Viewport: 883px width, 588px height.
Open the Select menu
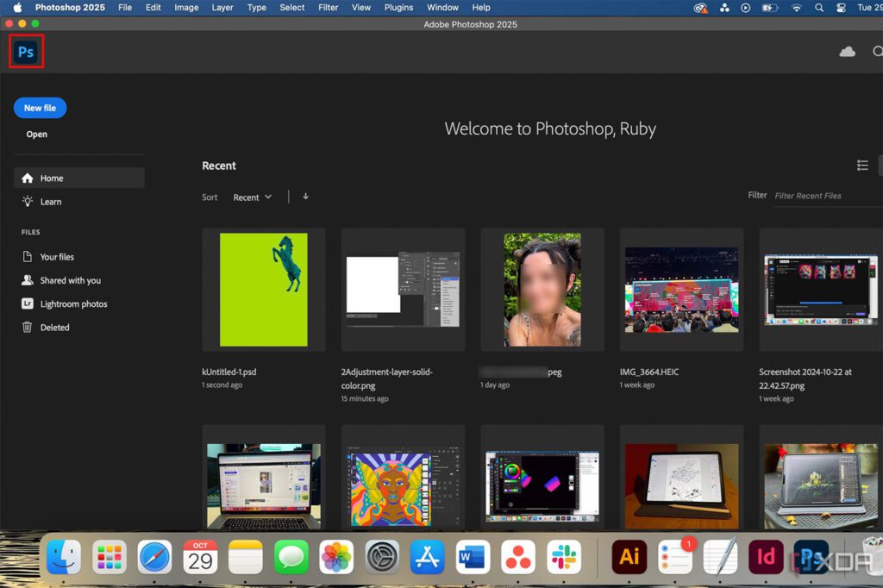coord(292,7)
